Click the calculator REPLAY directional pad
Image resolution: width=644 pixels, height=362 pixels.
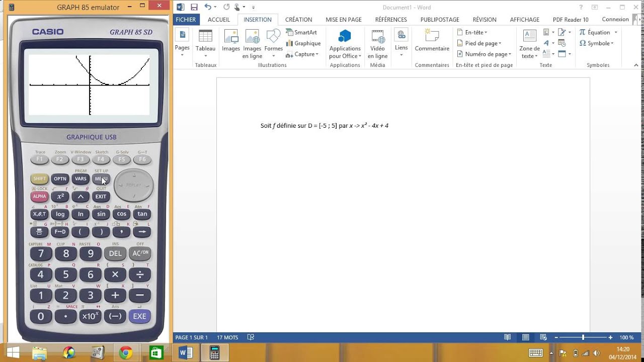(133, 185)
